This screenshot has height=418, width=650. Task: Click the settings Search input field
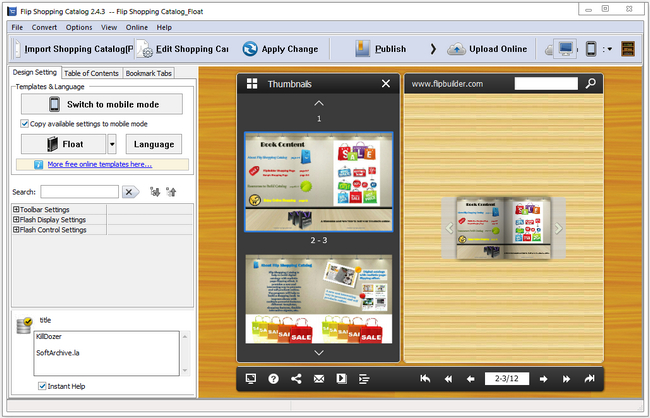point(79,192)
